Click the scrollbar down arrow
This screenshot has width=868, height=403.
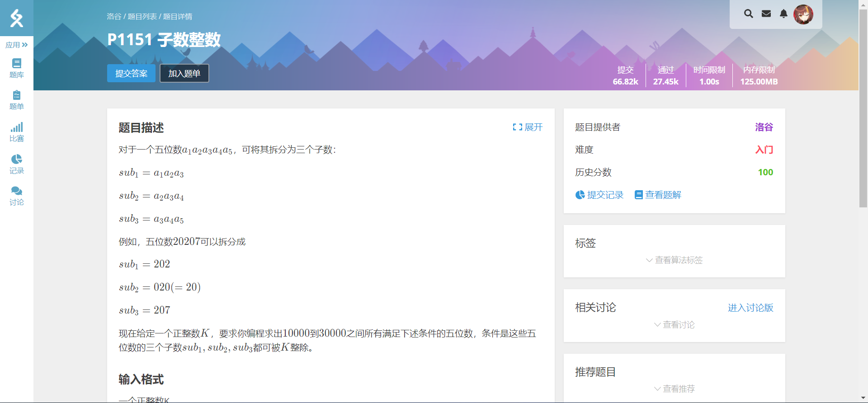click(x=863, y=398)
